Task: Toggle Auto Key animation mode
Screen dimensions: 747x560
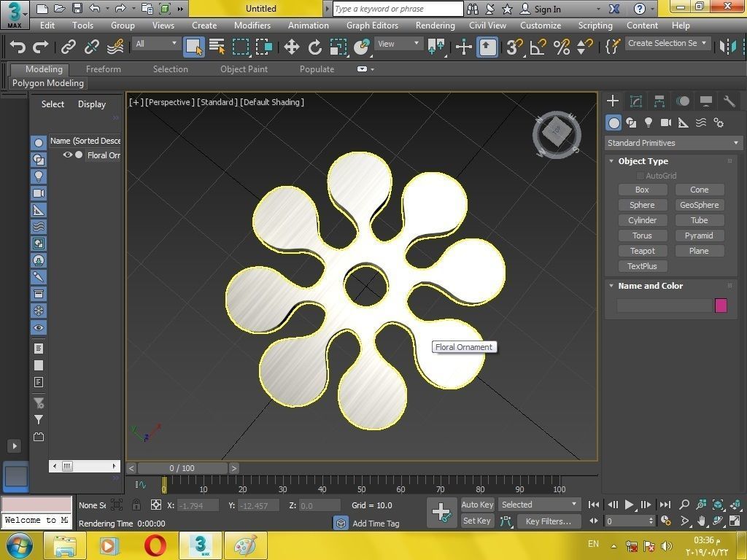Action: tap(477, 505)
